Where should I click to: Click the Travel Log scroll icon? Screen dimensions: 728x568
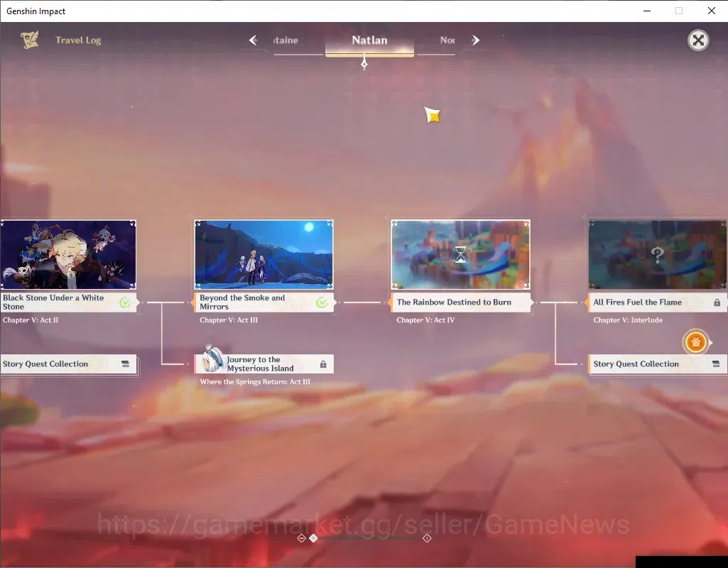pos(30,40)
